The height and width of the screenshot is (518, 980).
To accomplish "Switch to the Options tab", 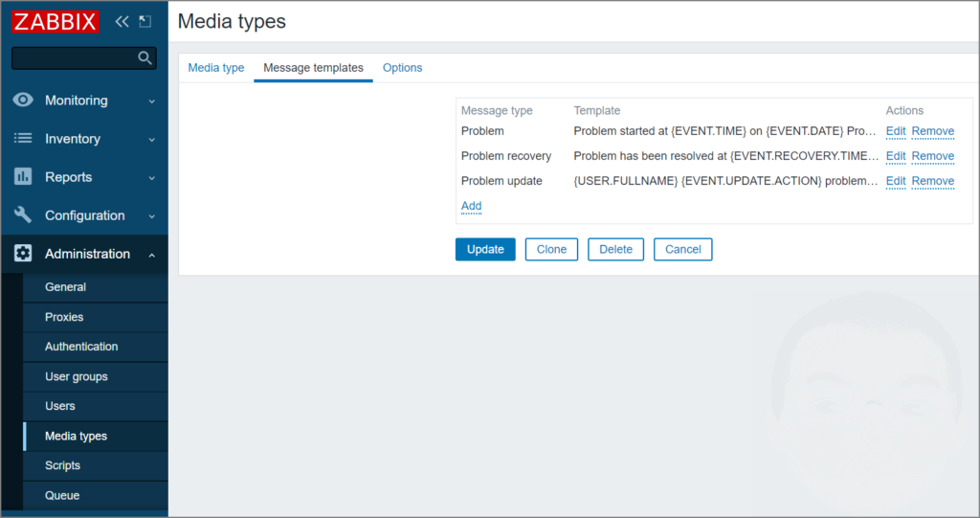I will coord(403,68).
